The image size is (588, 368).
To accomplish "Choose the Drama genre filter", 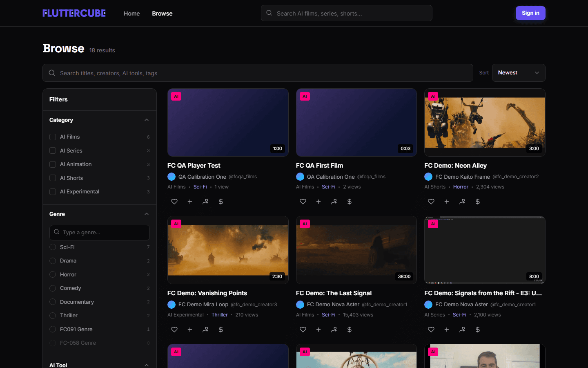I will pyautogui.click(x=53, y=261).
